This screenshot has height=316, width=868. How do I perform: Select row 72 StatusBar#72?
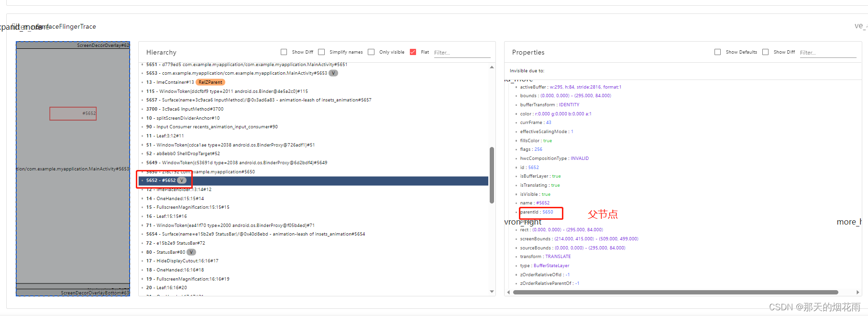click(x=176, y=243)
